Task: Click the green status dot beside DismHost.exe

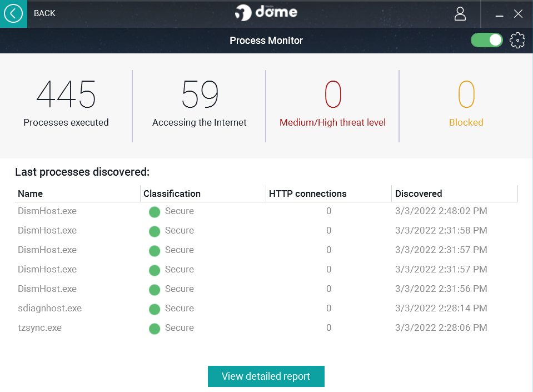Action: pyautogui.click(x=155, y=212)
